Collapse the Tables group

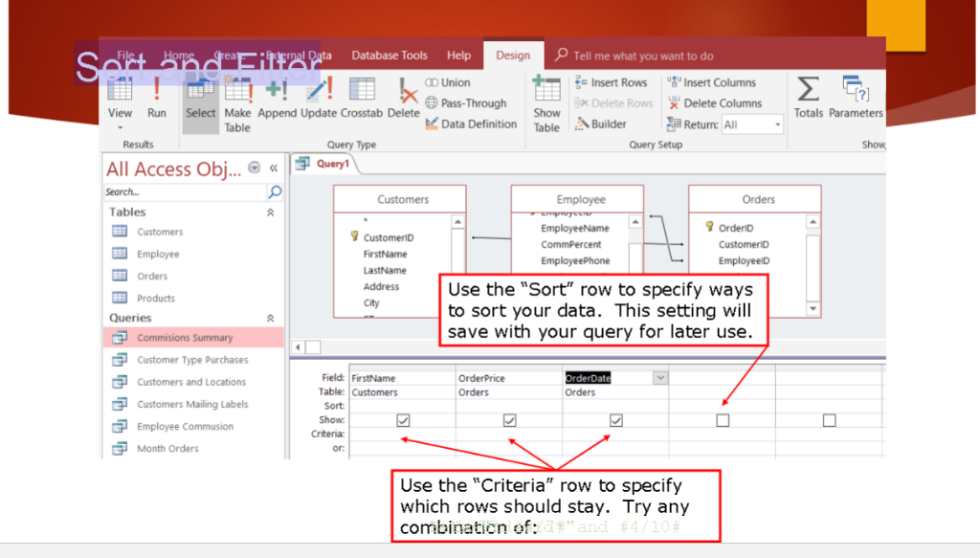click(x=271, y=212)
